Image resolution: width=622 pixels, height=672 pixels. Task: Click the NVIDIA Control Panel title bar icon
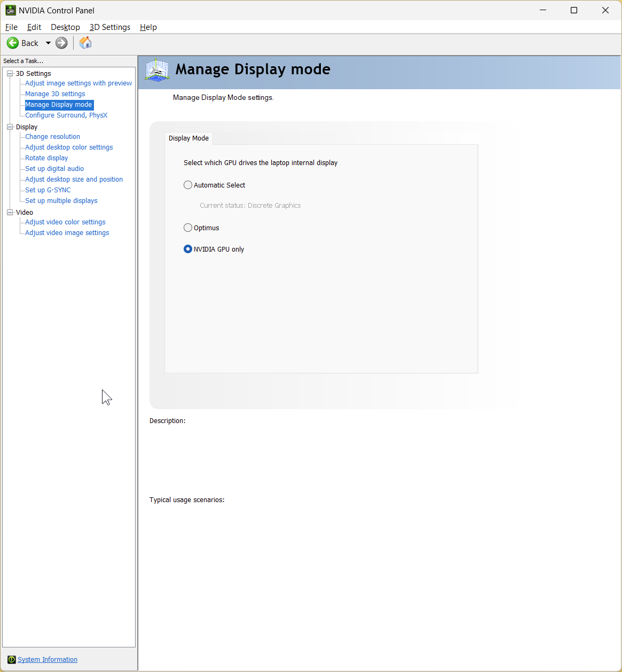(10, 10)
